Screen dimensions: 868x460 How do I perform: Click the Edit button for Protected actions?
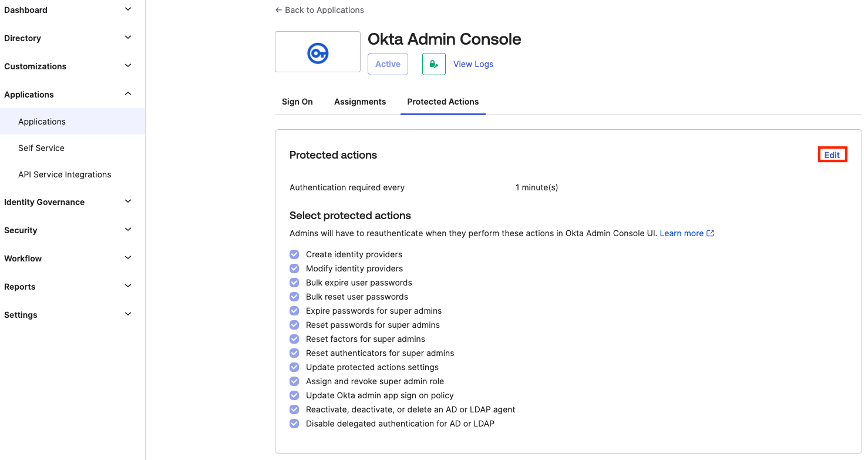pyautogui.click(x=832, y=155)
